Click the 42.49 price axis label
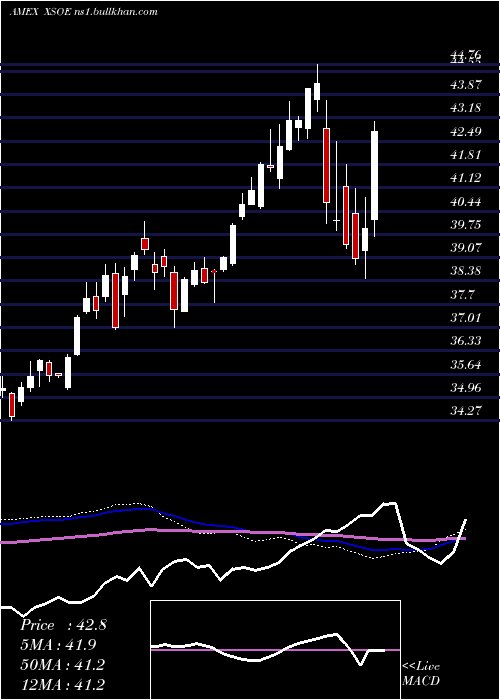 [x=466, y=132]
